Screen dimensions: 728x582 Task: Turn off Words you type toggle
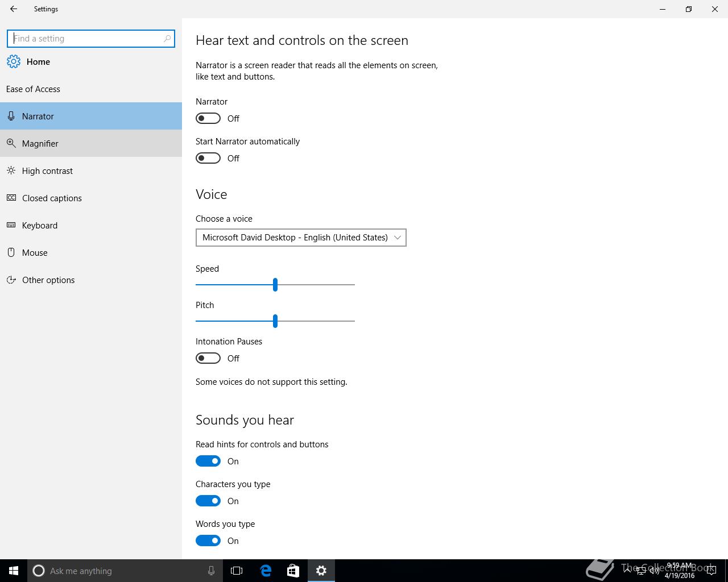pos(208,541)
